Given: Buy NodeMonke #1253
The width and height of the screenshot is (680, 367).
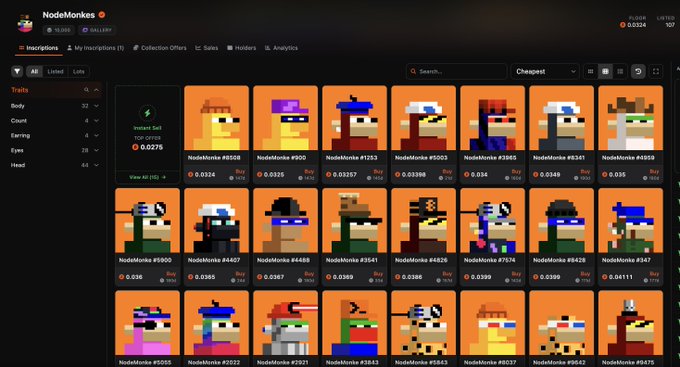Looking at the screenshot, I should click(378, 172).
